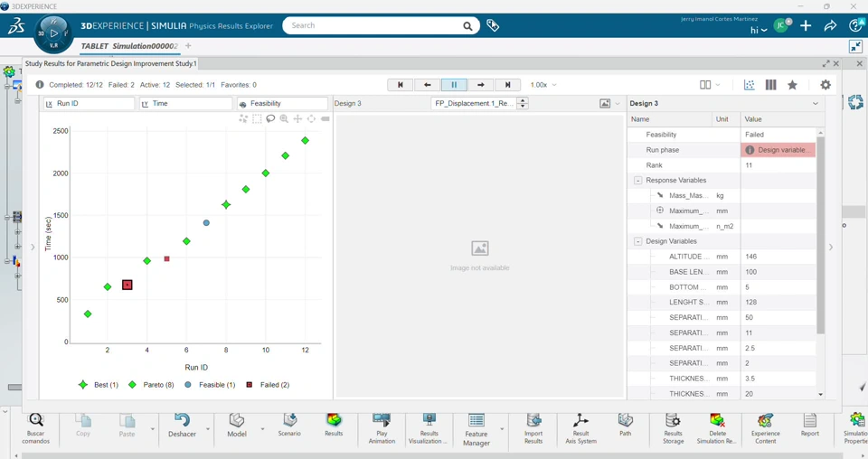Toggle the Feasible (1) legend entry
This screenshot has height=459, width=868.
210,385
